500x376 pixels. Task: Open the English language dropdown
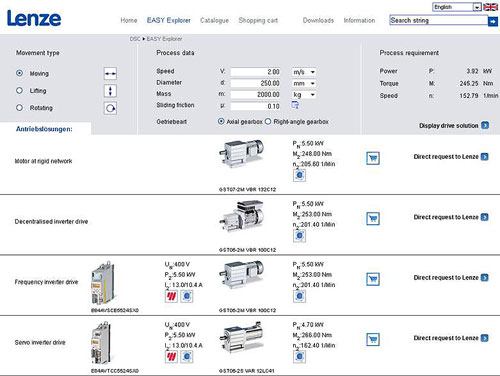click(457, 7)
